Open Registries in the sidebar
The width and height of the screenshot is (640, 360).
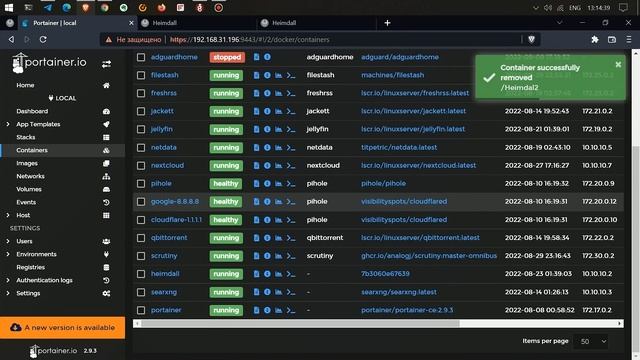point(31,267)
